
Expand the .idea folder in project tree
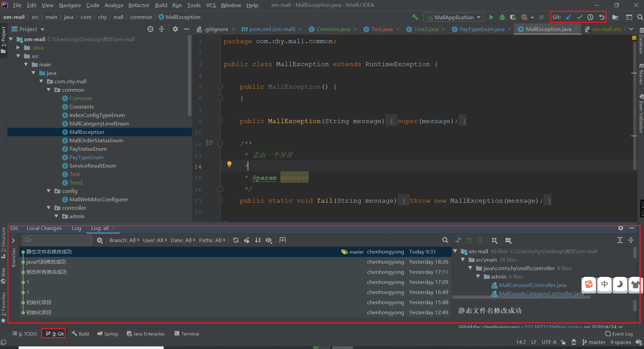coord(18,48)
